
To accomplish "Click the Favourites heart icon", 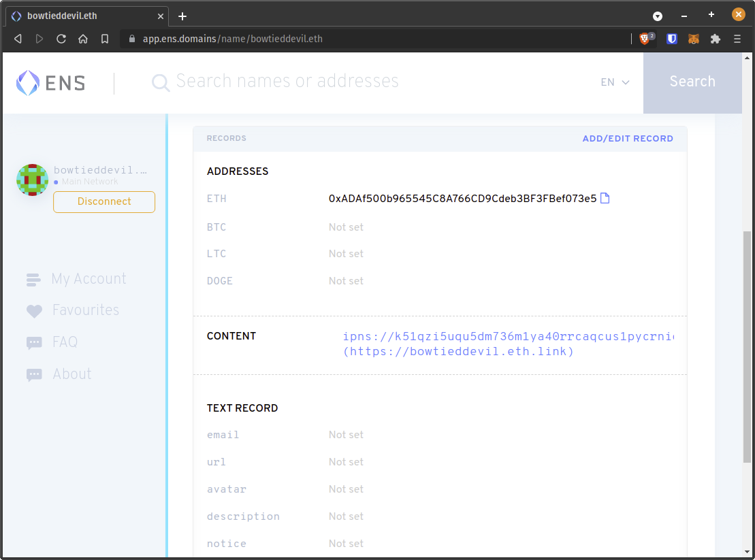I will [34, 311].
